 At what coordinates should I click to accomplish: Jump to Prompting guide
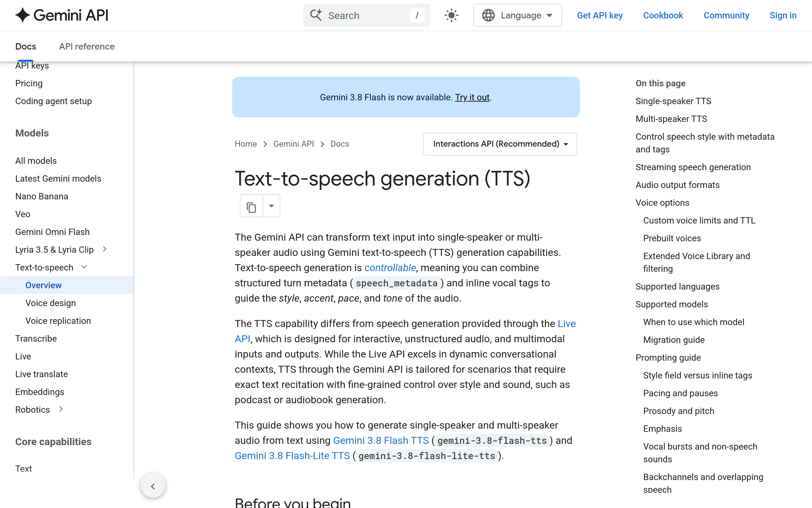coord(668,358)
